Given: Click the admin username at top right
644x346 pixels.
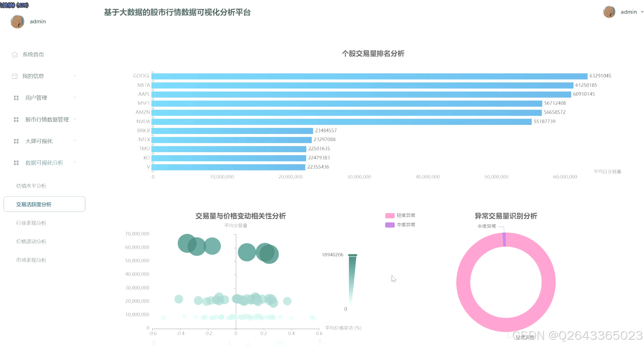Looking at the screenshot, I should click(x=629, y=12).
